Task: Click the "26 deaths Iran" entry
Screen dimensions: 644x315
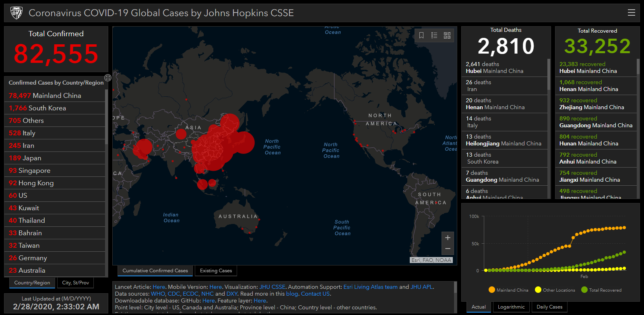Action: pyautogui.click(x=504, y=86)
